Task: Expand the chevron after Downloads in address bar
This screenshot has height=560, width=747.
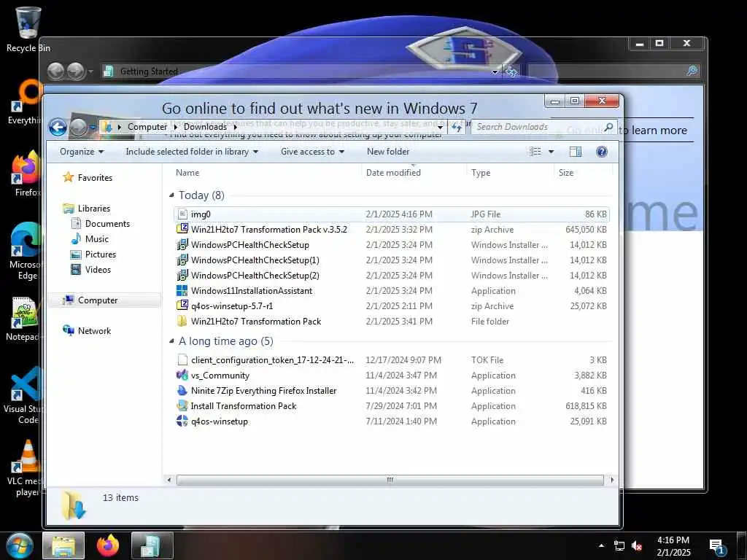Action: 236,127
